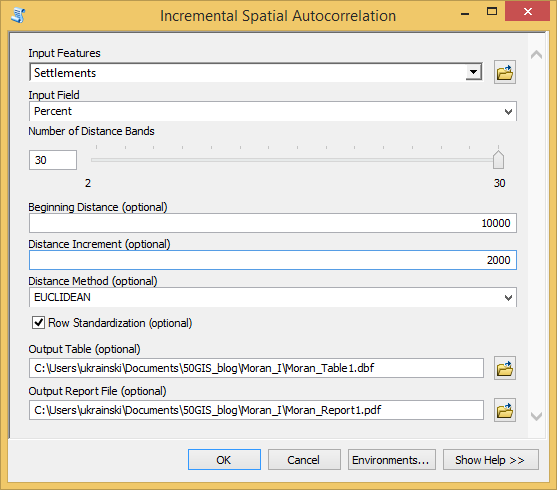557x490 pixels.
Task: Maximize the Incremental Spatial Autocorrelation window
Action: click(492, 11)
